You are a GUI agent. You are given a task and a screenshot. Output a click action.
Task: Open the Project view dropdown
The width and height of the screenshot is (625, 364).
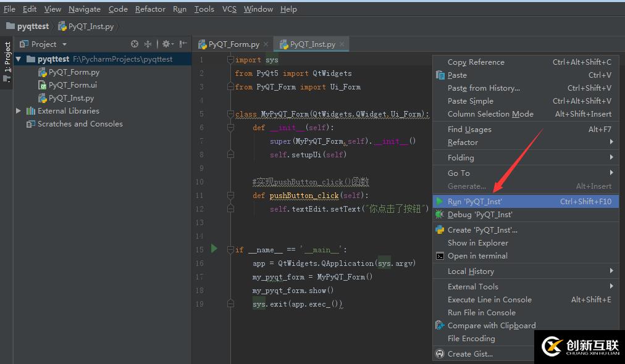click(x=64, y=44)
